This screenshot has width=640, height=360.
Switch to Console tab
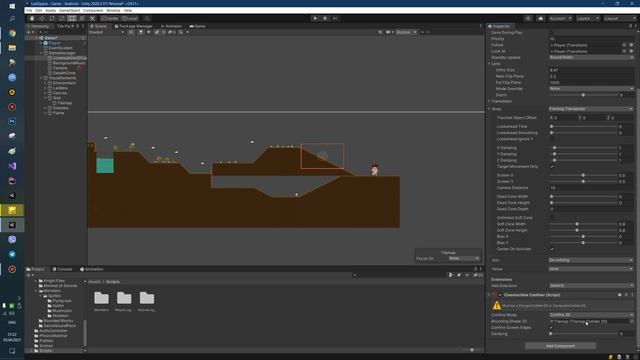[62, 269]
